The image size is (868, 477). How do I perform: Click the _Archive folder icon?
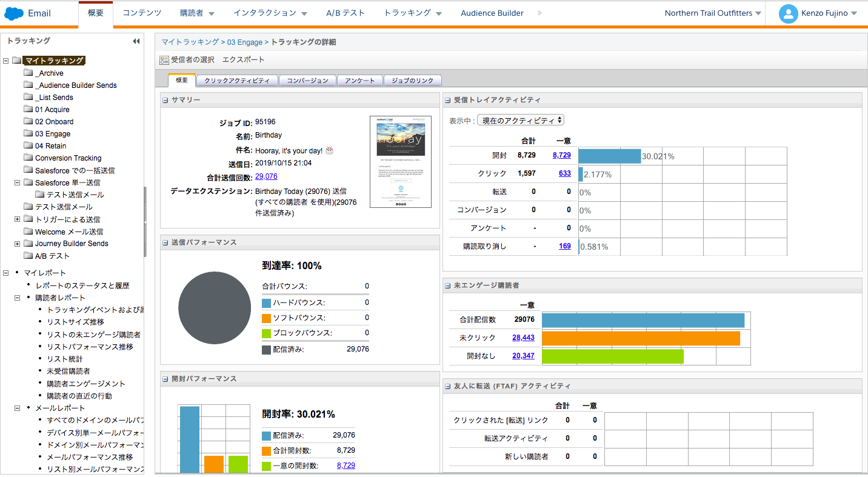pos(28,73)
